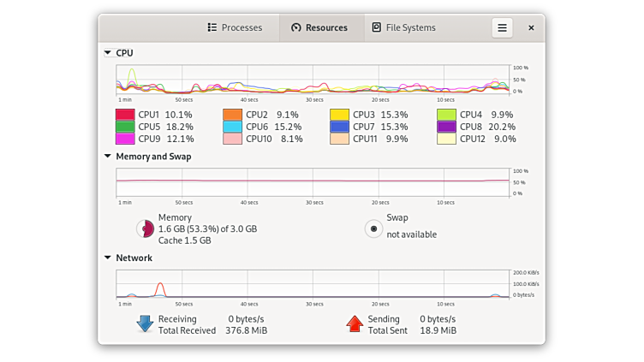Click the CPU6 cyan color swatch
Screen dimensions: 644x362
232,127
